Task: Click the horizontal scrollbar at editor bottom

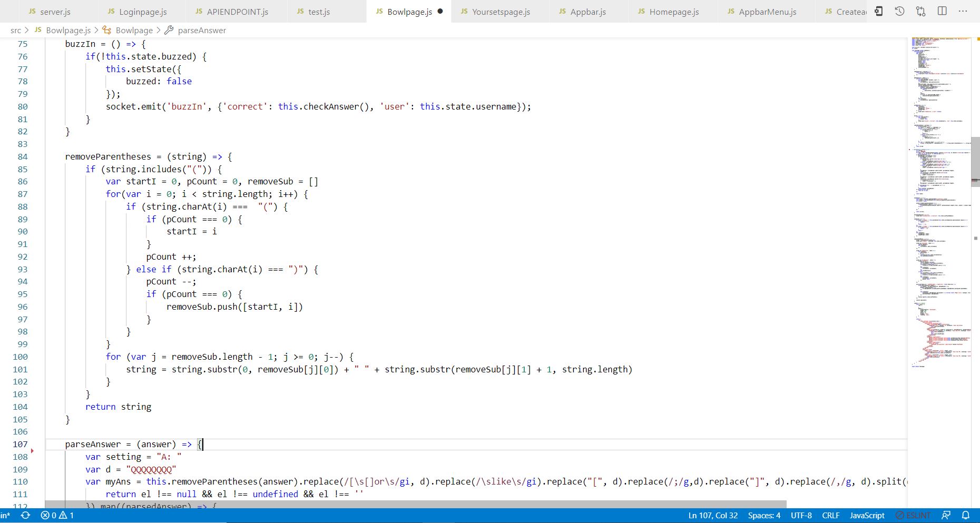Action: (415, 504)
